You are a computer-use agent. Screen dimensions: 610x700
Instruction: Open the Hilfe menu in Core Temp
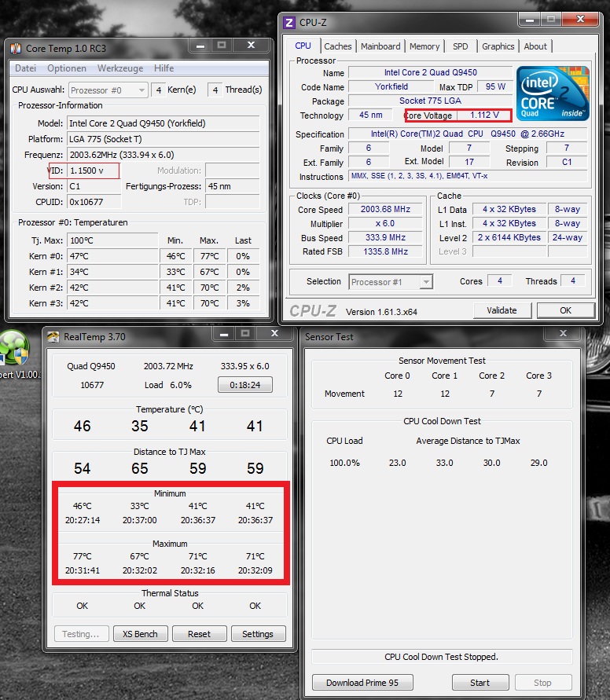[164, 68]
